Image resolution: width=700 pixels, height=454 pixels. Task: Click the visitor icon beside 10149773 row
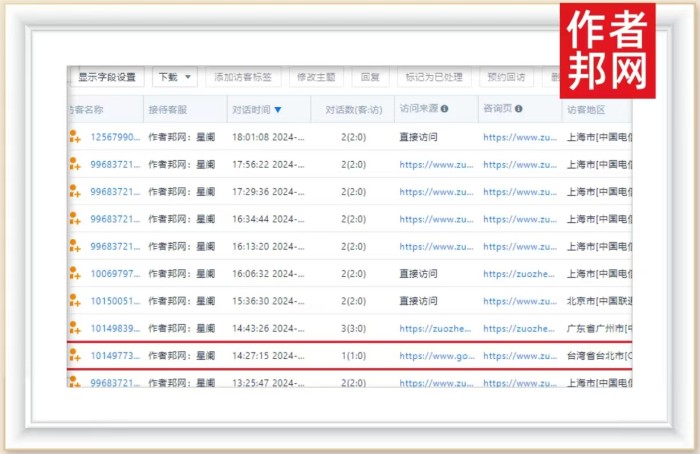[74, 355]
